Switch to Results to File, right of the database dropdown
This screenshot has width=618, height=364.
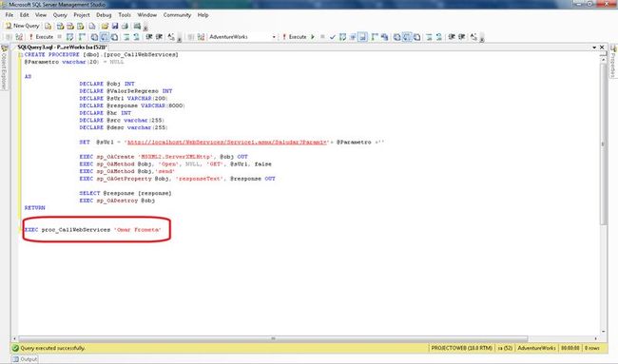tap(416, 37)
